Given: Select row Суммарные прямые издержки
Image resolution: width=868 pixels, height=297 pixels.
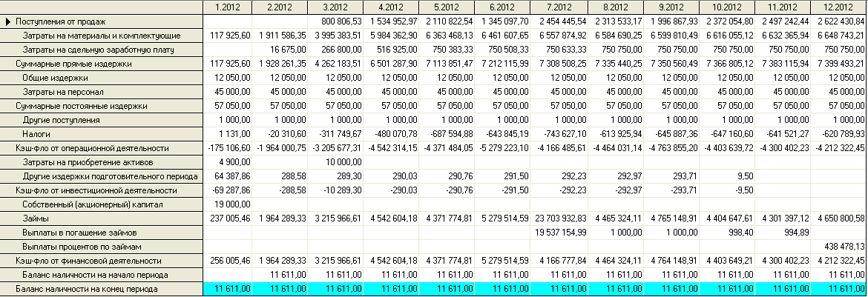Looking at the screenshot, I should [102, 64].
